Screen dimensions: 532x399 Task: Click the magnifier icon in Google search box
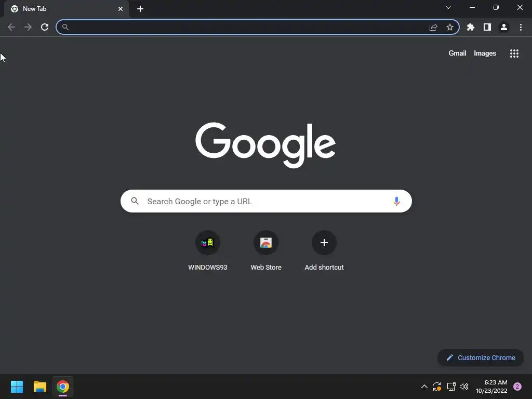(135, 201)
